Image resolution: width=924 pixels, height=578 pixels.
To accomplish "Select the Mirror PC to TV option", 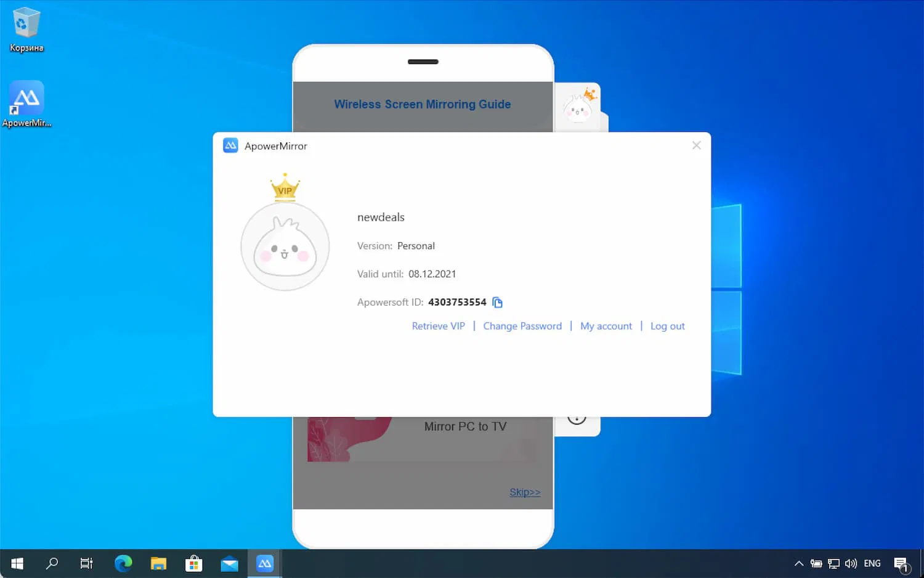I will click(x=466, y=426).
